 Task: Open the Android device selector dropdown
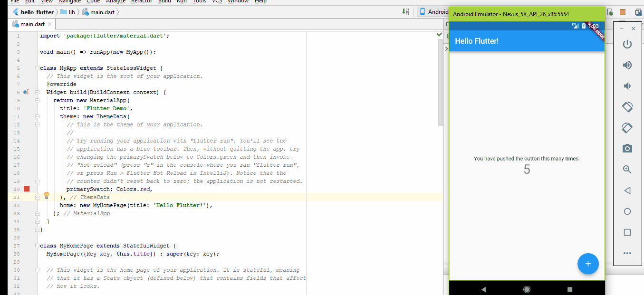(x=433, y=12)
